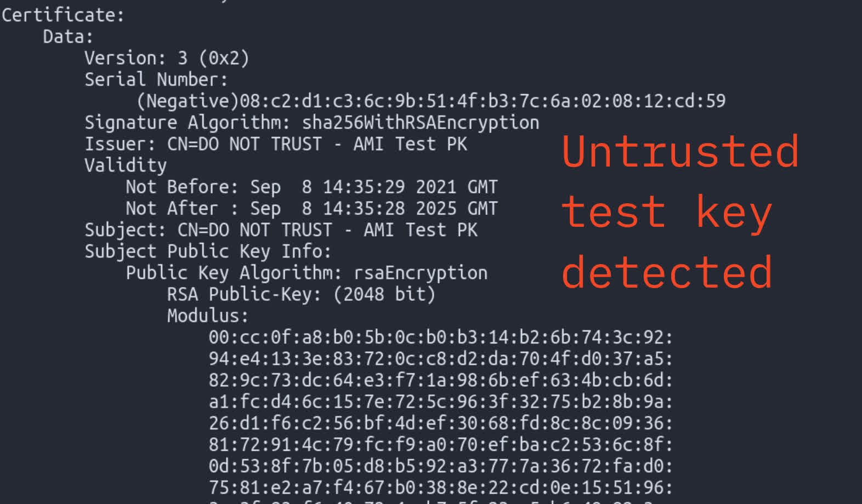Image resolution: width=862 pixels, height=504 pixels.
Task: Click the 'Not After' date line
Action: tap(311, 209)
